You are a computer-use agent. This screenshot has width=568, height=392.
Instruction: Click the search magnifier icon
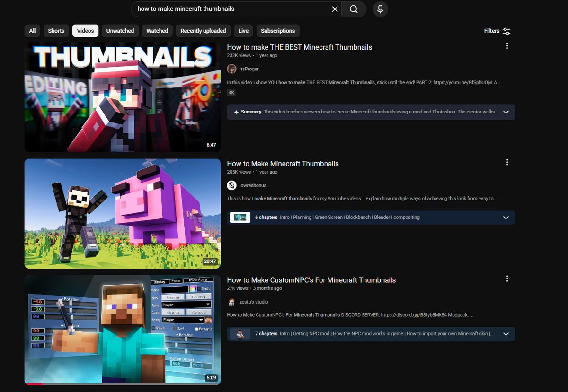tap(354, 9)
